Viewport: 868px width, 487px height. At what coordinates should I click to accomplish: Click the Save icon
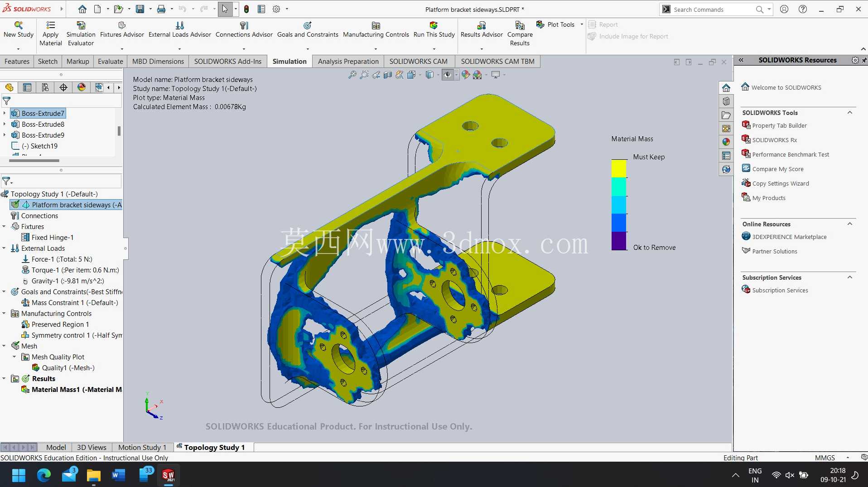tap(140, 9)
